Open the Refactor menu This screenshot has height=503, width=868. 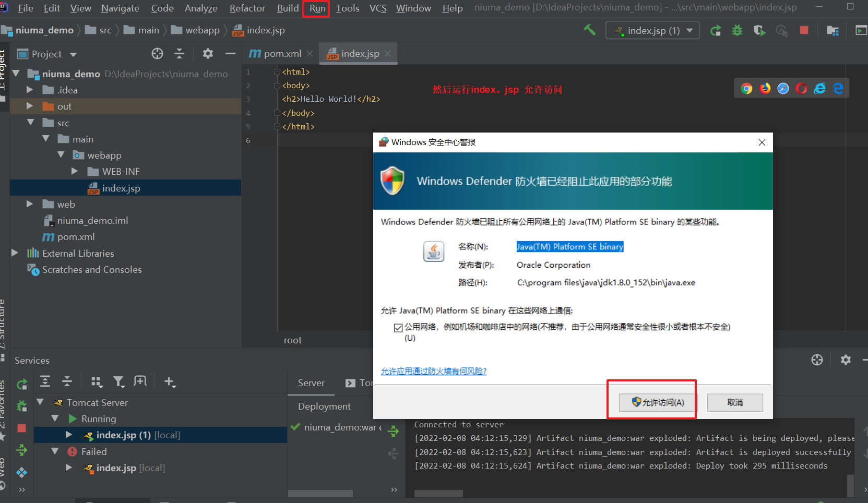tap(247, 8)
